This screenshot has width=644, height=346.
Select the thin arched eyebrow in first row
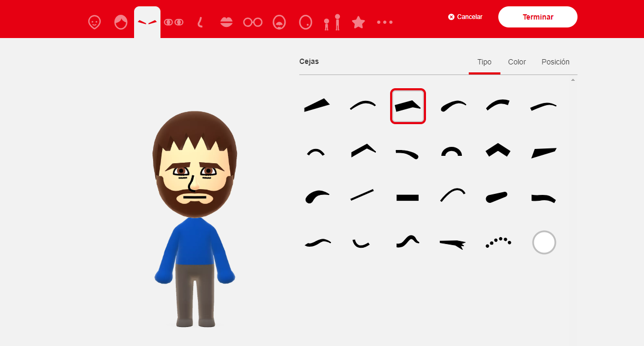pyautogui.click(x=363, y=106)
